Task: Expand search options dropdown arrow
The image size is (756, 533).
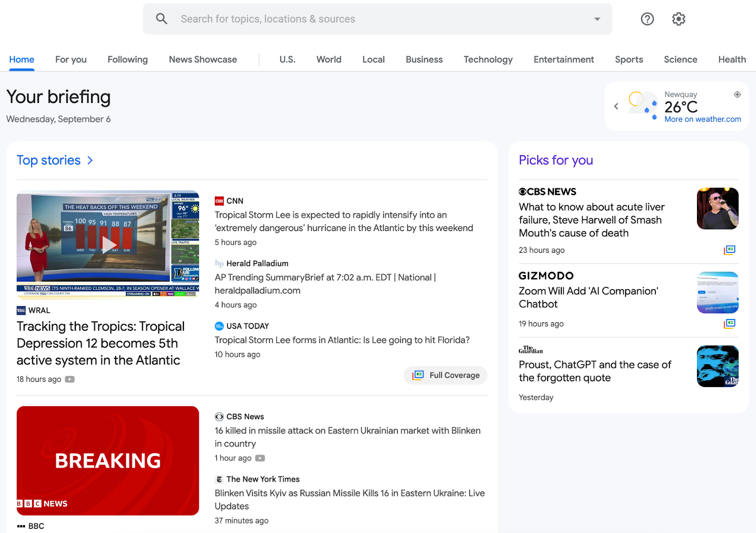Action: pyautogui.click(x=597, y=19)
